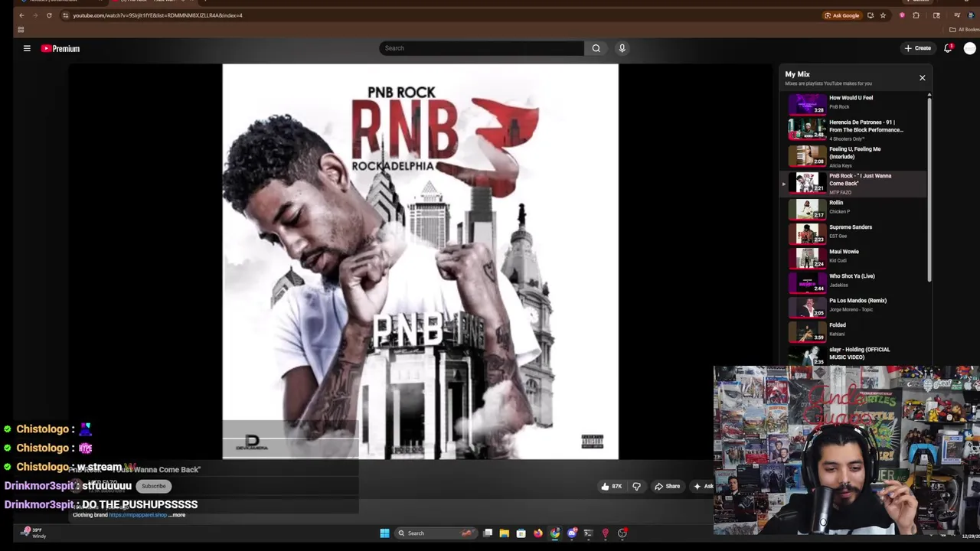
Task: Click the Ask Google button
Action: (841, 15)
